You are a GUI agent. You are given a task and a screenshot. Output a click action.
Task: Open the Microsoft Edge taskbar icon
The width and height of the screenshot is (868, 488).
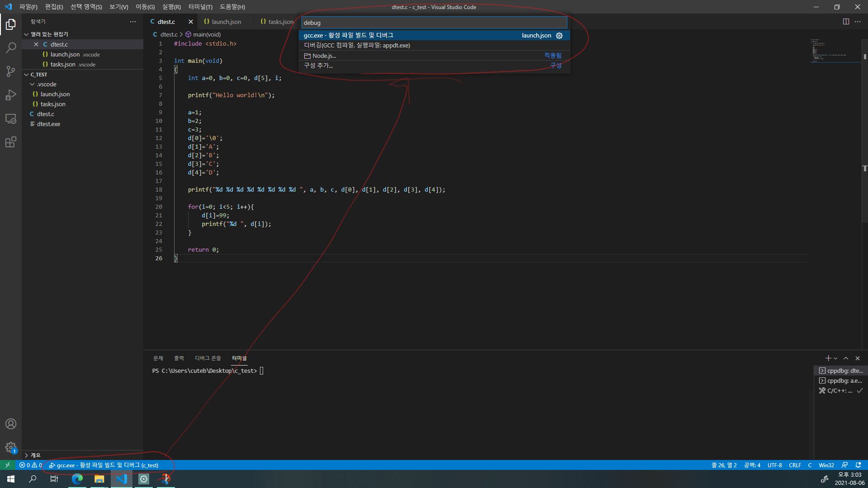pos(77,479)
